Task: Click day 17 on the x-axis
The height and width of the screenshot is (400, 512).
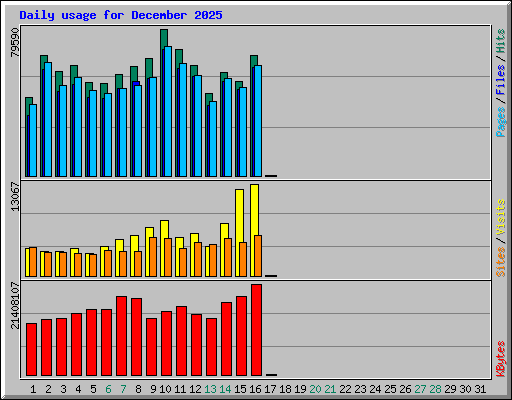Action: tap(270, 389)
